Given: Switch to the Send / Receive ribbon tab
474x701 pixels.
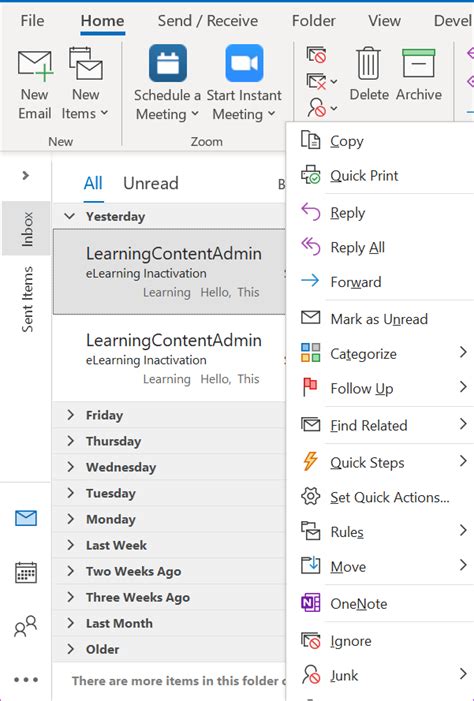Looking at the screenshot, I should pyautogui.click(x=207, y=21).
